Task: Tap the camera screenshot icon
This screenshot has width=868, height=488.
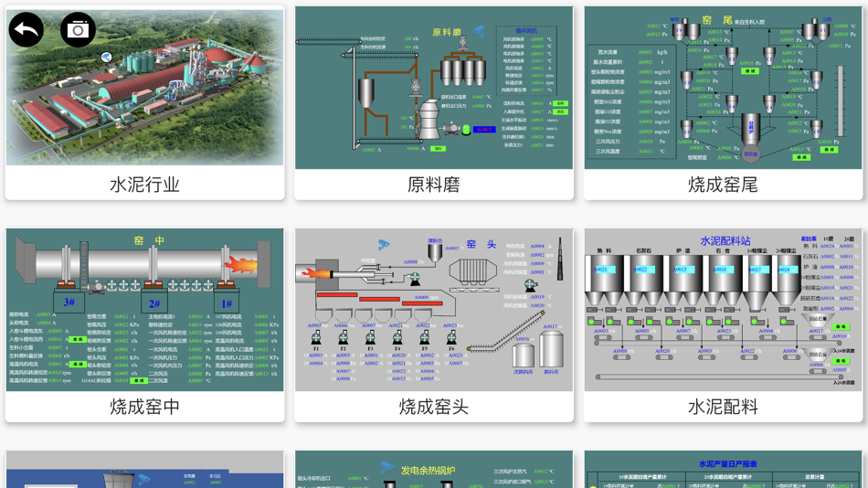Action: point(78,29)
